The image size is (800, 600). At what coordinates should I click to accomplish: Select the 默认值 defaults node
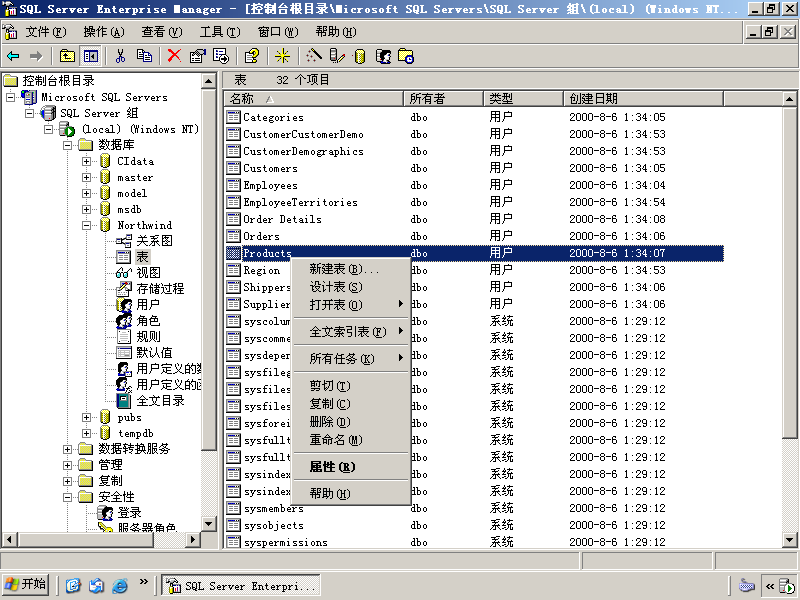pos(154,353)
